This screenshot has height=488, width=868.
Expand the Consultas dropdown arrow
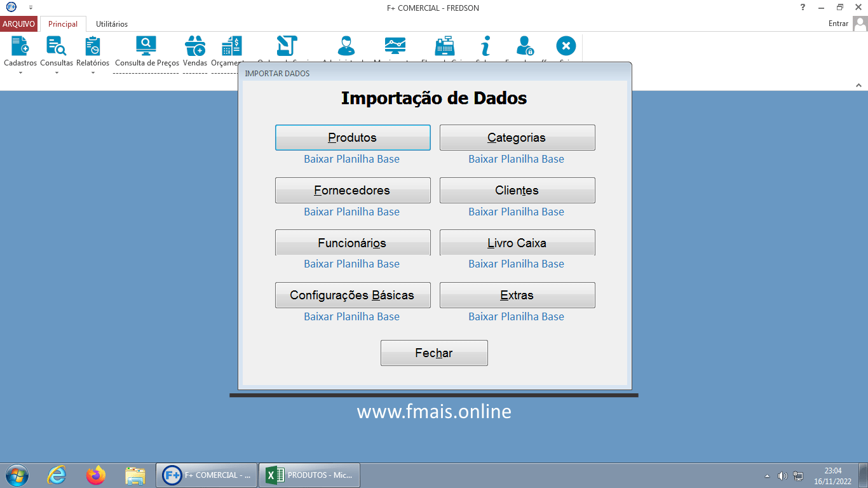click(x=57, y=73)
